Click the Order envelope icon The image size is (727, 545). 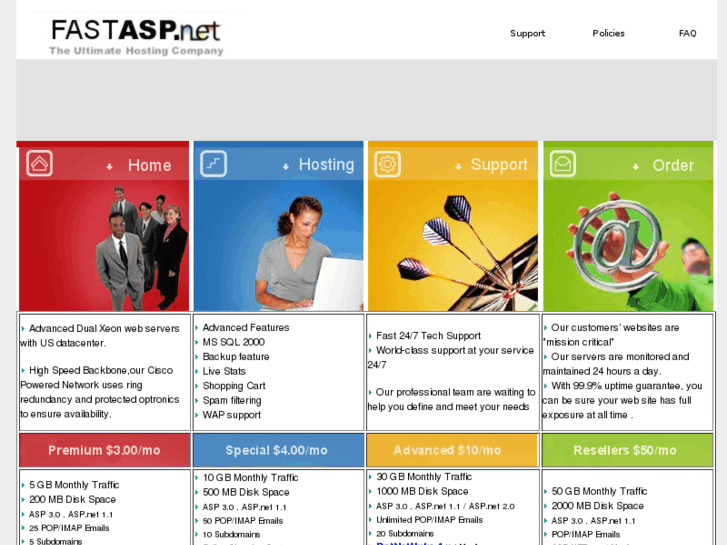(563, 163)
